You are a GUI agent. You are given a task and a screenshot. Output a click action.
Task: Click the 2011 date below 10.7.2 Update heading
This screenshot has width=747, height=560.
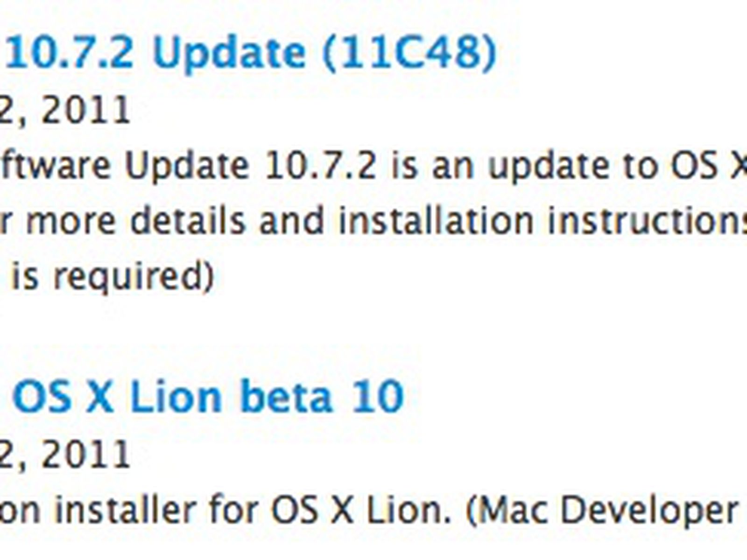coord(85,110)
